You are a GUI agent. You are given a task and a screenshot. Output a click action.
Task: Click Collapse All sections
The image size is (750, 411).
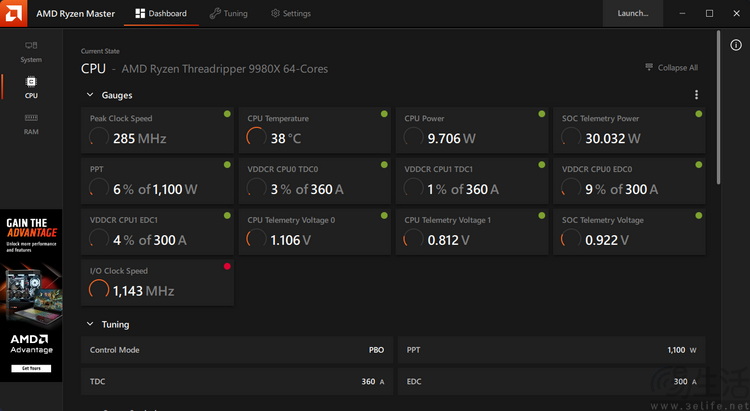click(672, 67)
